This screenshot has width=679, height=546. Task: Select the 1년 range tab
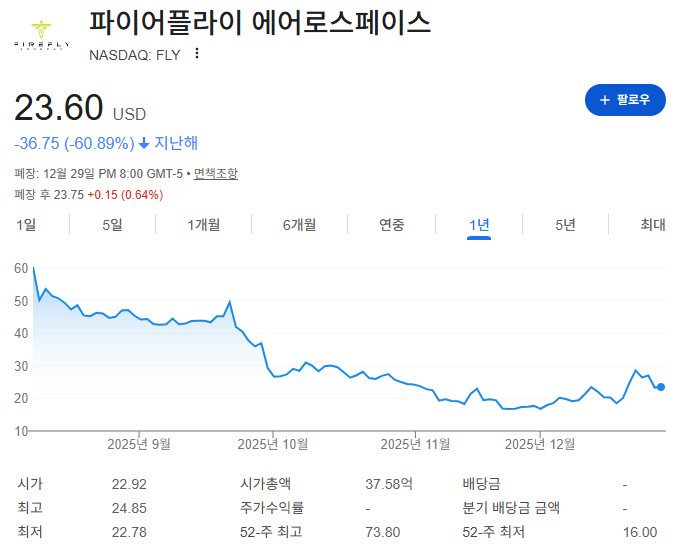(479, 225)
